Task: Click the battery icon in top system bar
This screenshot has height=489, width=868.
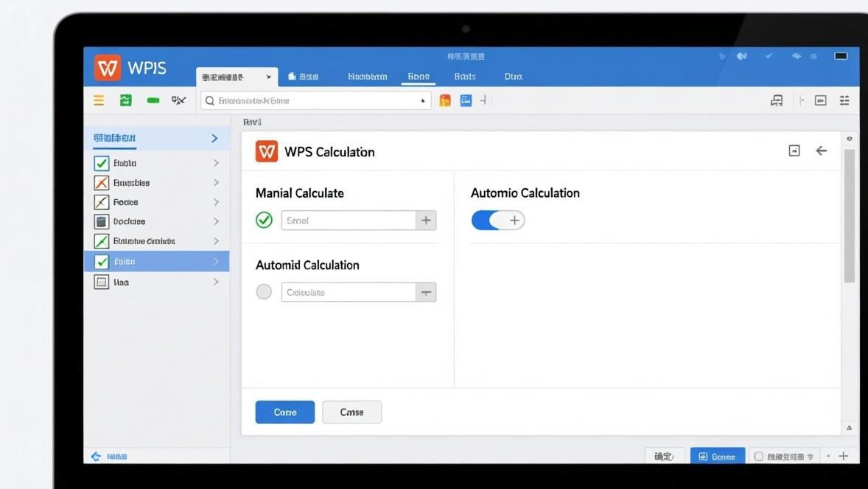Action: (841, 56)
